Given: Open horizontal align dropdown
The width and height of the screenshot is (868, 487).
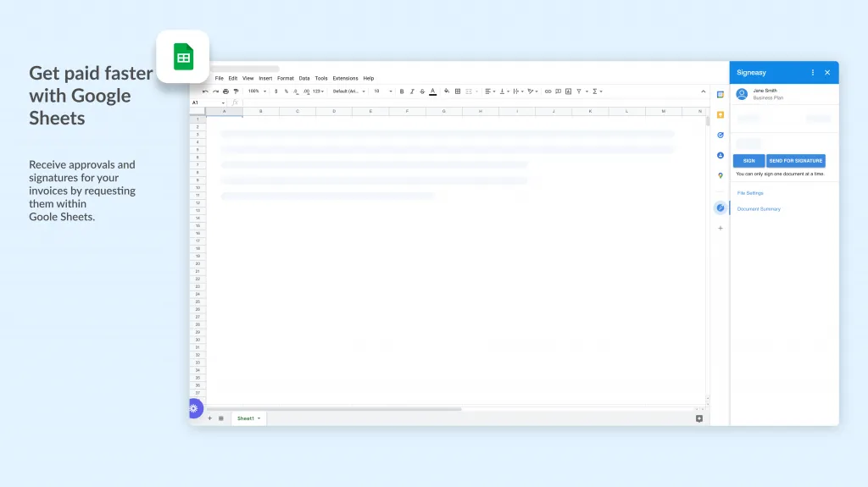Looking at the screenshot, I should coord(490,91).
